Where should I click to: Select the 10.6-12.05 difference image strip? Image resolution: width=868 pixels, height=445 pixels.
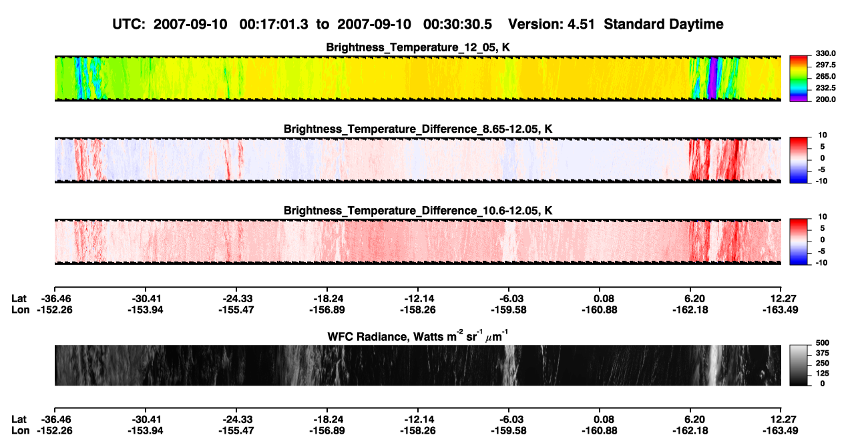click(x=417, y=242)
